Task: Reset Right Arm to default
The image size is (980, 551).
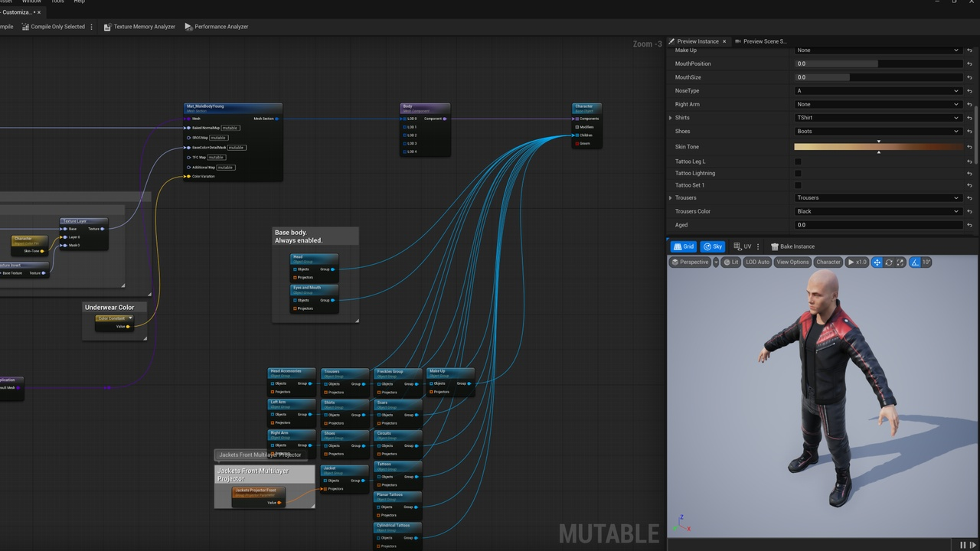Action: click(969, 104)
